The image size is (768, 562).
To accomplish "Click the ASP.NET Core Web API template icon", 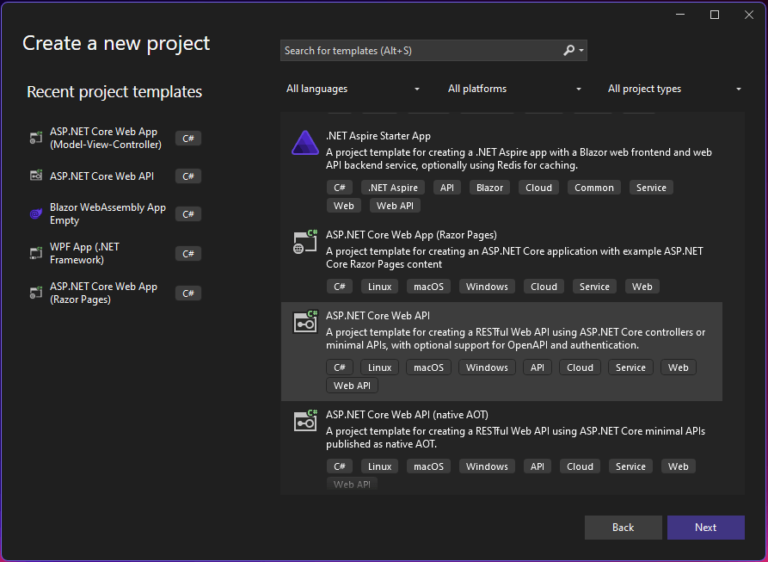I will pos(305,322).
